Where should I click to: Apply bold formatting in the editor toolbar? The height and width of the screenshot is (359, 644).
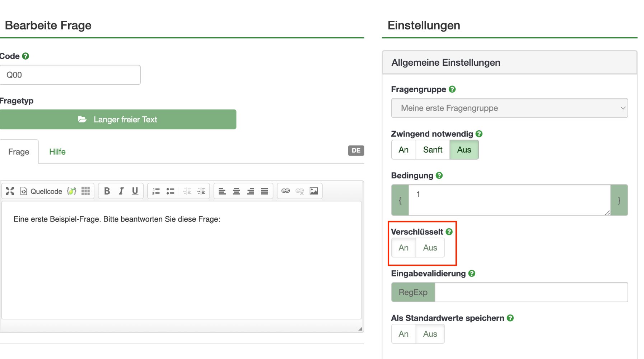[107, 191]
